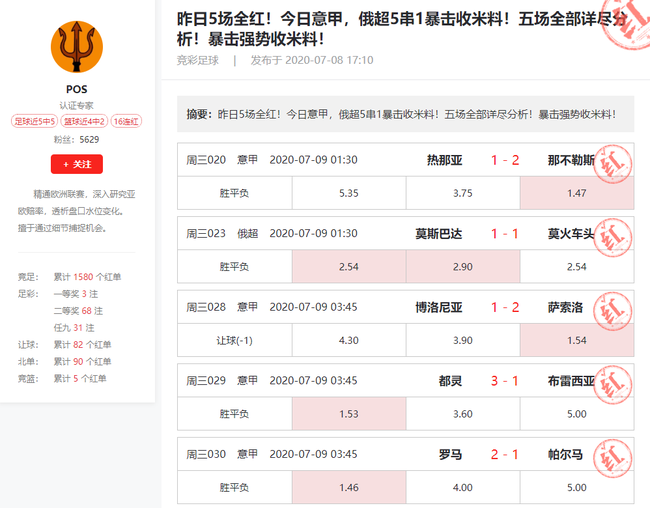
Task: Click the 周三020 match code
Action: (x=206, y=160)
